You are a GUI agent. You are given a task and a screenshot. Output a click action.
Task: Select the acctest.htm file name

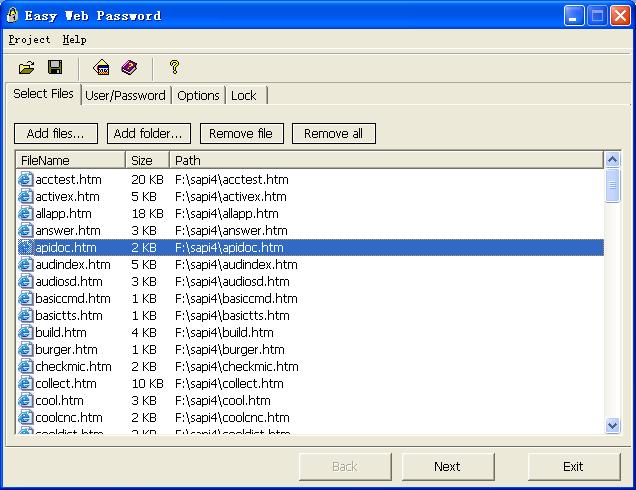tap(68, 179)
